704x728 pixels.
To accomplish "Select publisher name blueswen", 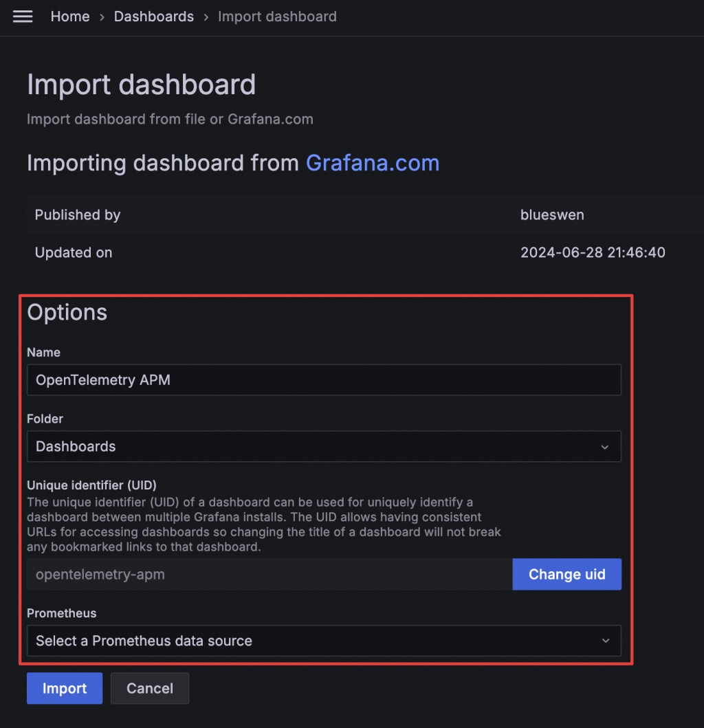I will coord(552,215).
